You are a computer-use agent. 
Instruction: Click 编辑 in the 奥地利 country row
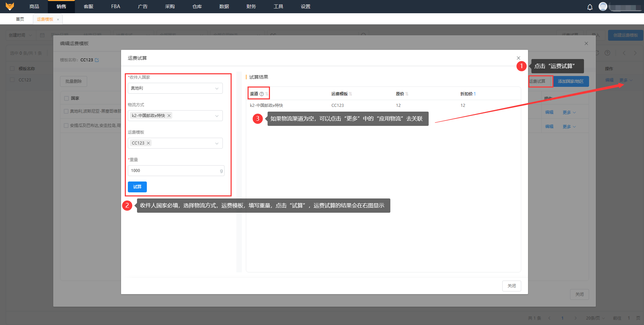(549, 112)
